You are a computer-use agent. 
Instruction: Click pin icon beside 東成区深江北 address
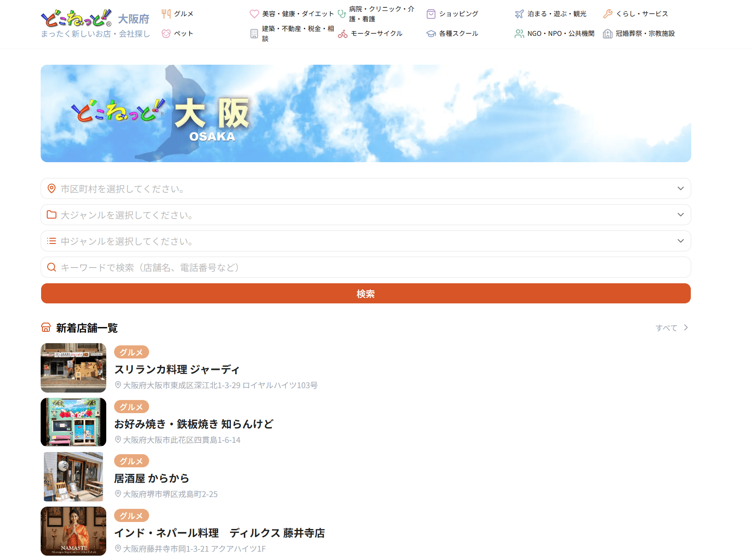click(118, 385)
